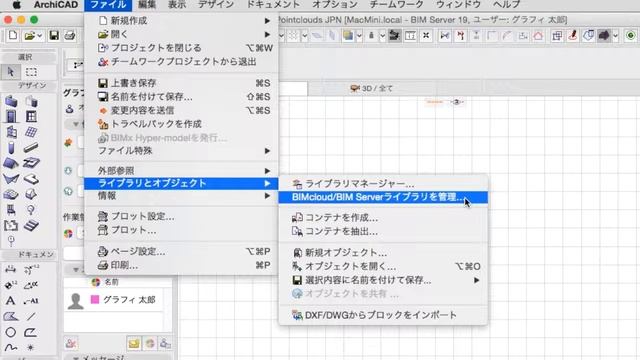Open the ウィンドウ menu
This screenshot has height=360, width=640.
[458, 5]
